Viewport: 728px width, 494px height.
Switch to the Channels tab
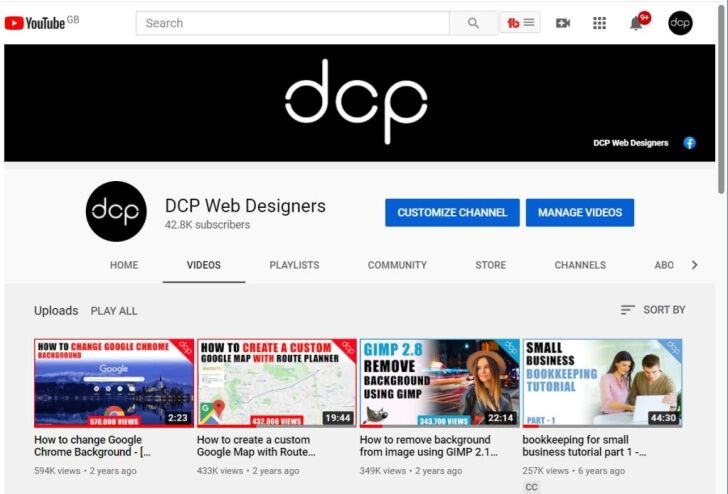coord(580,265)
